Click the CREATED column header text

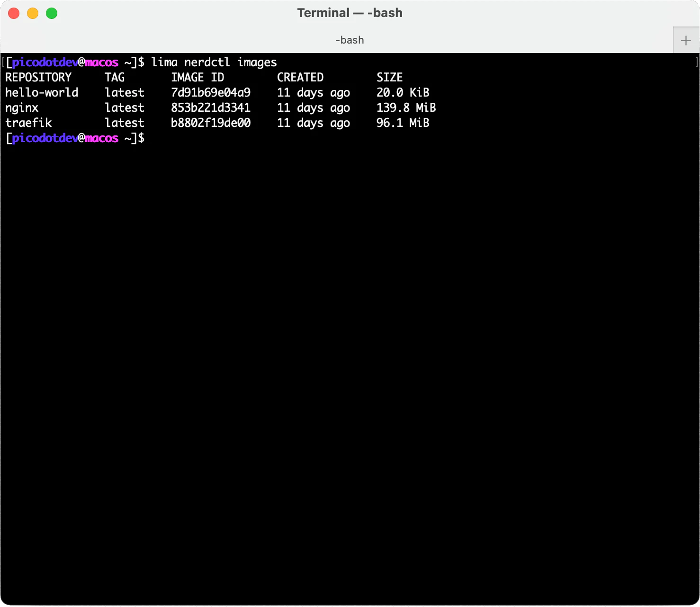300,77
